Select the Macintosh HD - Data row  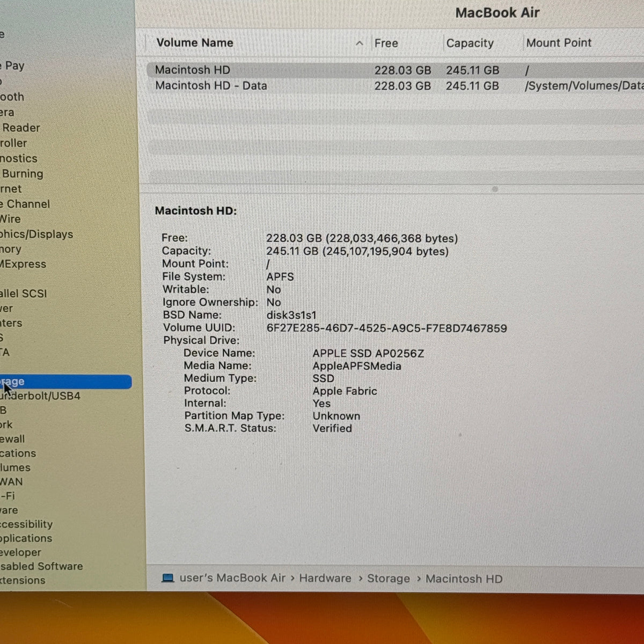click(x=395, y=86)
